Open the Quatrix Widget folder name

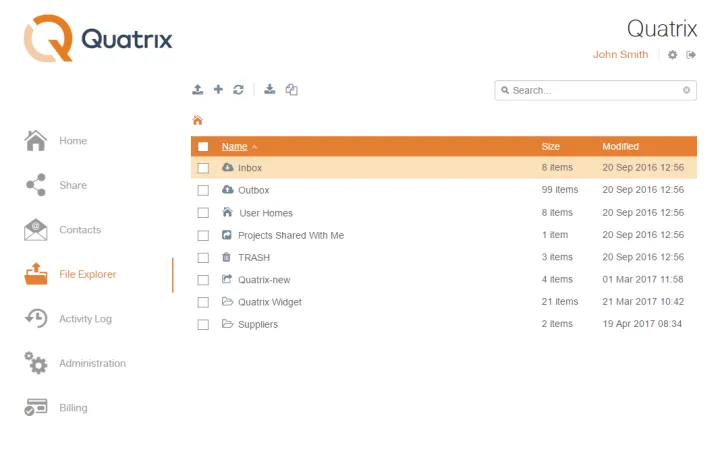tap(270, 302)
